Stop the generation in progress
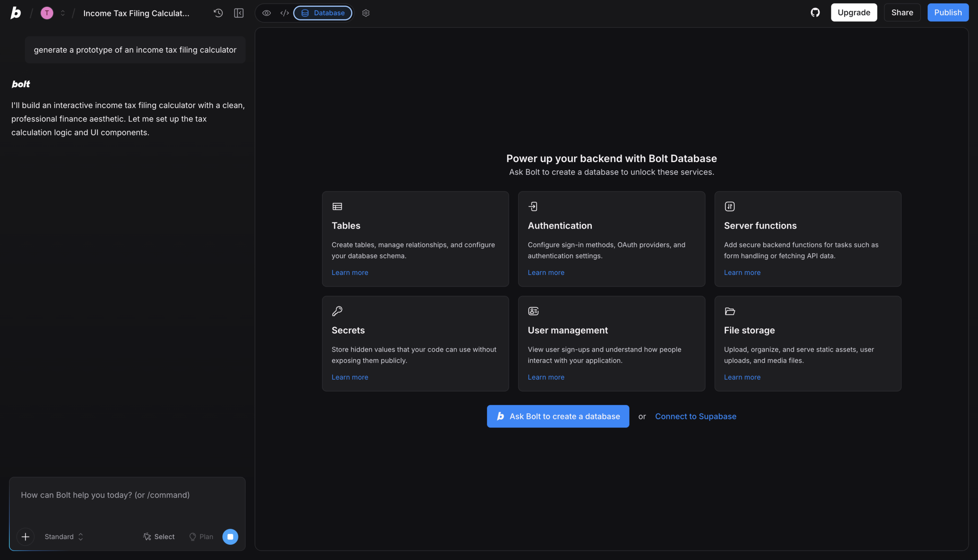Viewport: 978px width, 560px height. pyautogui.click(x=230, y=537)
